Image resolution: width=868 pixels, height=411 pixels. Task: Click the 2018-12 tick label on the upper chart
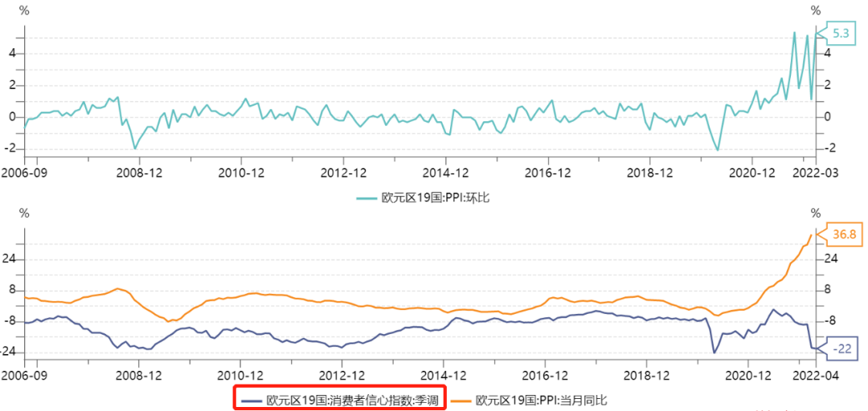tap(650, 173)
